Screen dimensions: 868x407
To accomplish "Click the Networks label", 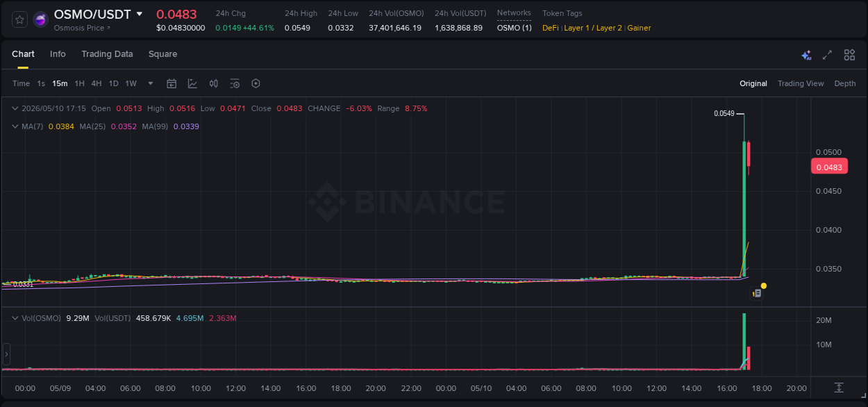I will click(x=514, y=13).
